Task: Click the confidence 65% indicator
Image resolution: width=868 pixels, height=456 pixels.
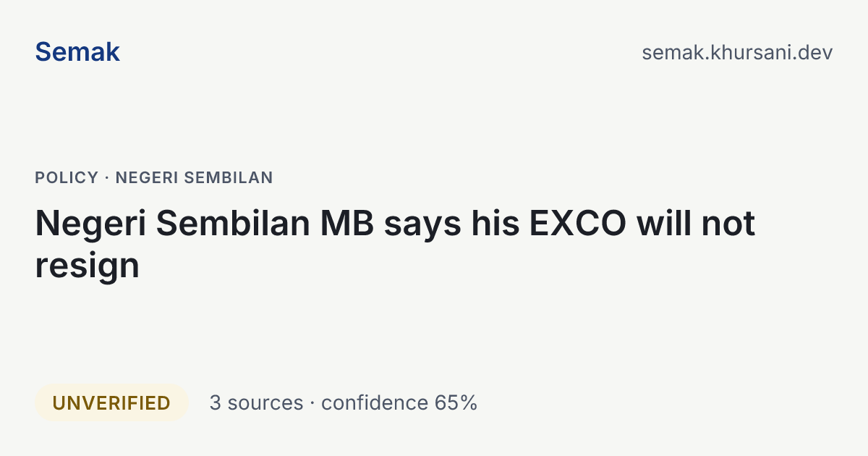Action: coord(399,402)
